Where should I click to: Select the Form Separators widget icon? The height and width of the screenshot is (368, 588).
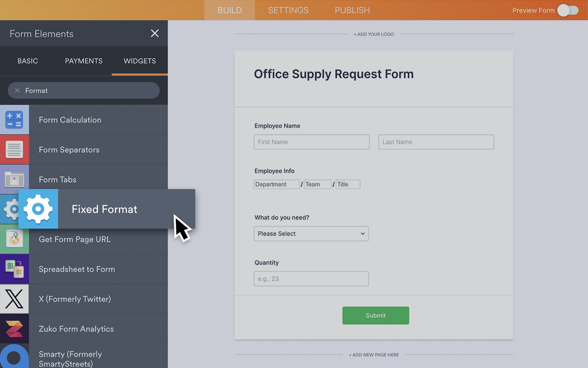14,149
